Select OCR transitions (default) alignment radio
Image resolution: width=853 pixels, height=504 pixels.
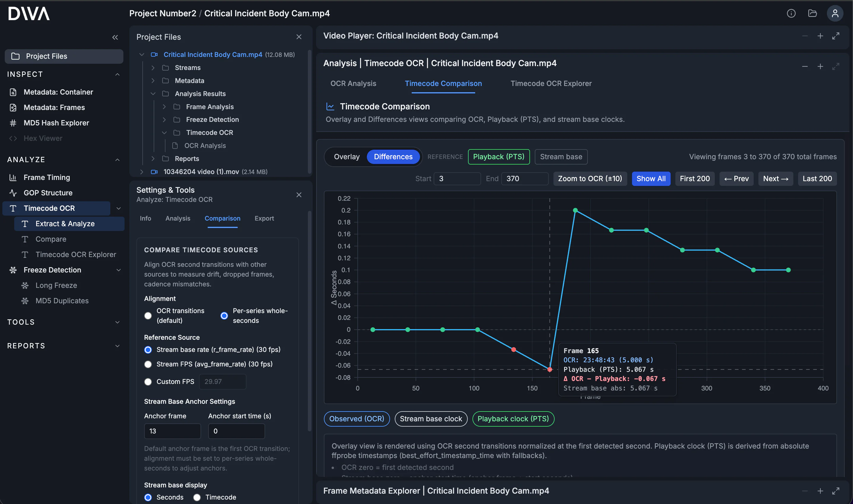tap(148, 316)
